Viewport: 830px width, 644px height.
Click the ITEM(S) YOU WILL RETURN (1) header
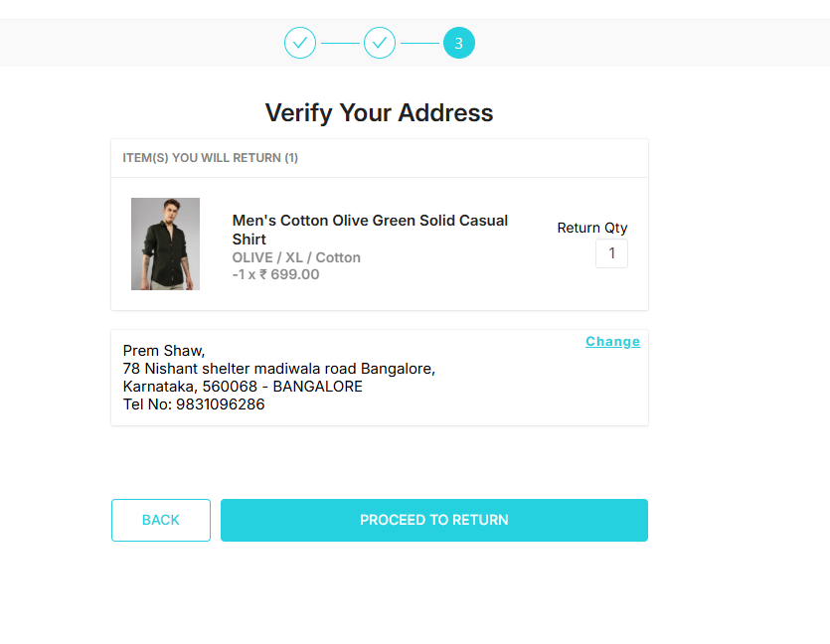[210, 158]
